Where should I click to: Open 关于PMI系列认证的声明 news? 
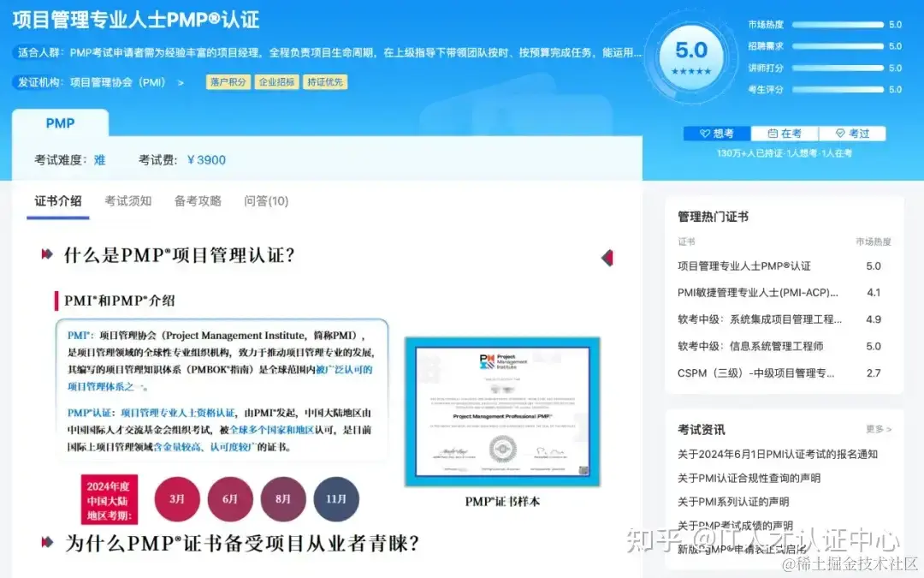pos(733,502)
